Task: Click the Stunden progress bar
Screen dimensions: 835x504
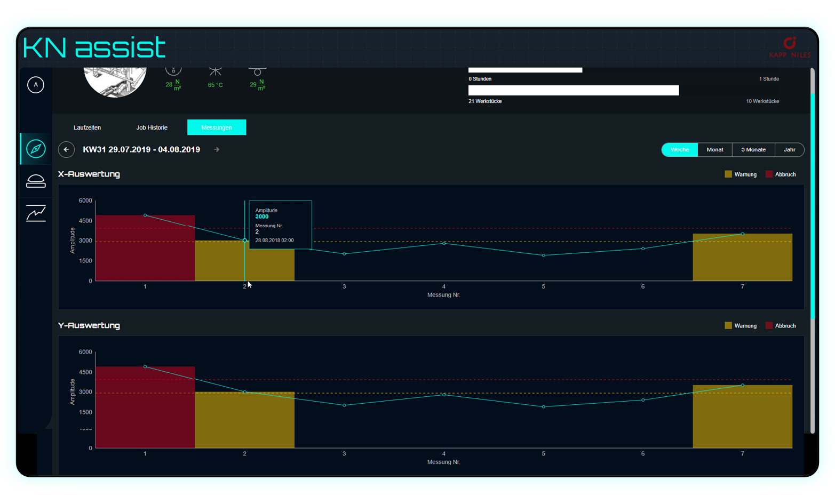Action: (525, 70)
